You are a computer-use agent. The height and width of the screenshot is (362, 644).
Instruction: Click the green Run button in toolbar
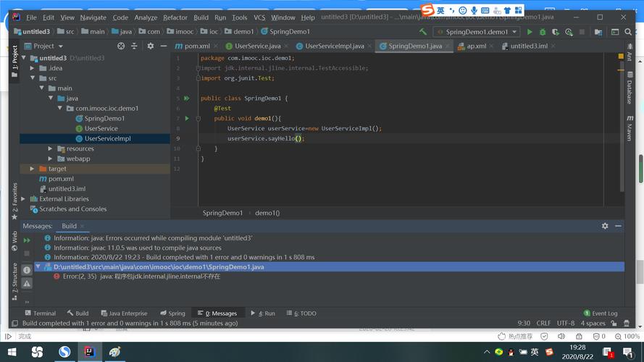[x=530, y=32]
